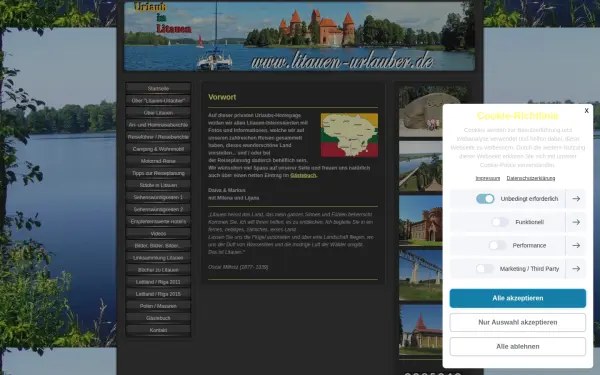The image size is (600, 375).
Task: Click Nur Auswahl akzeptieren button
Action: pyautogui.click(x=517, y=322)
